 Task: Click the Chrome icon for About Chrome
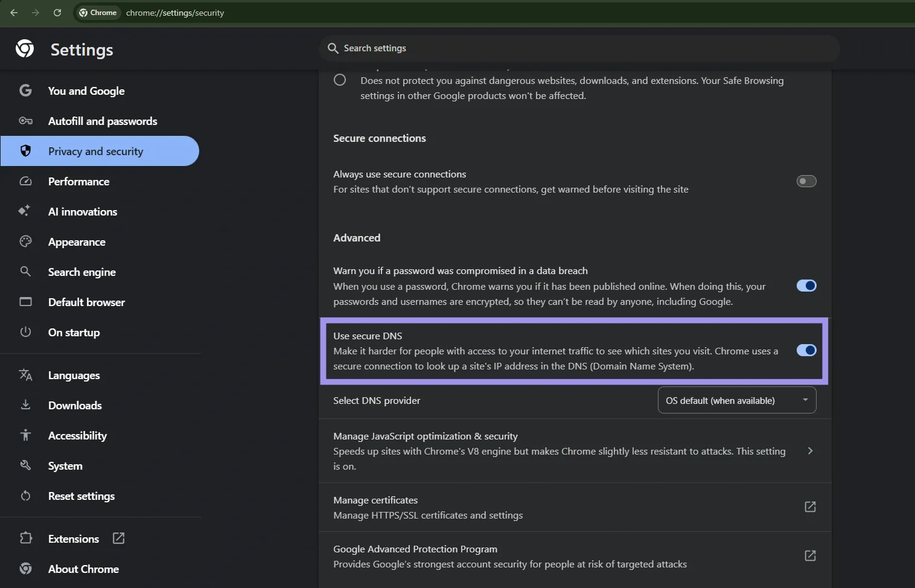[x=25, y=569]
